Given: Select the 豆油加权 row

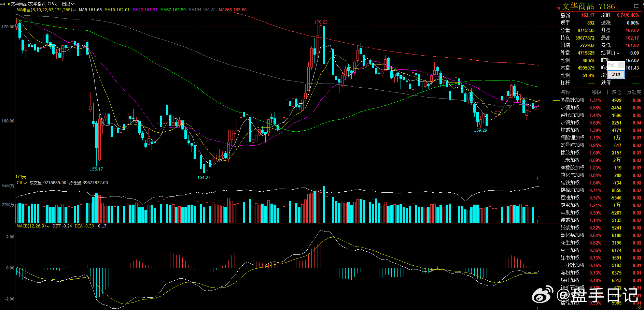Looking at the screenshot, I should (x=601, y=198).
